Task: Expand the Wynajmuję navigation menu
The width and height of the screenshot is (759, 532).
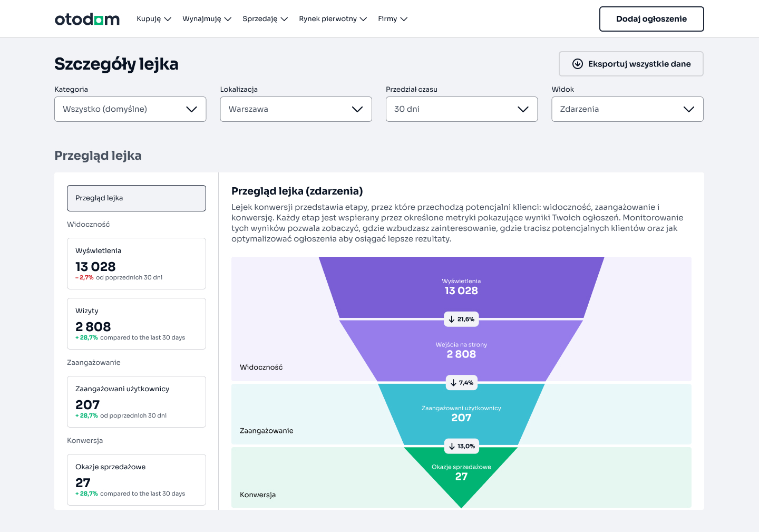Action: point(207,19)
